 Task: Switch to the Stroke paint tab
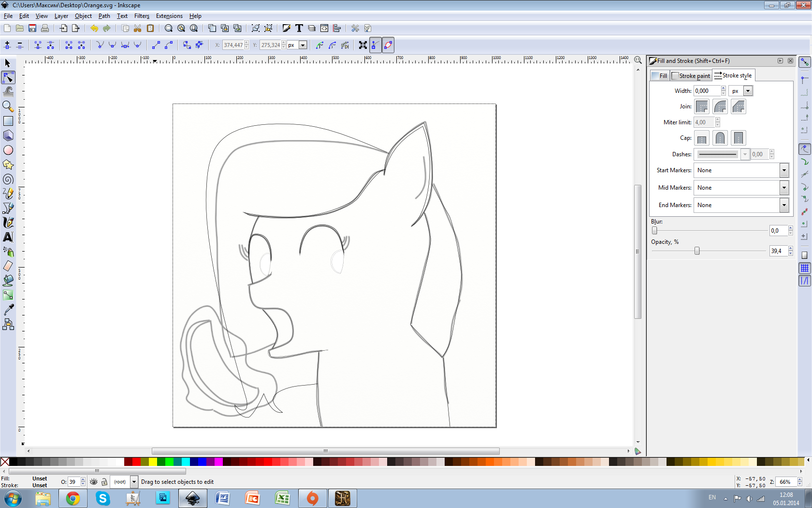point(691,75)
